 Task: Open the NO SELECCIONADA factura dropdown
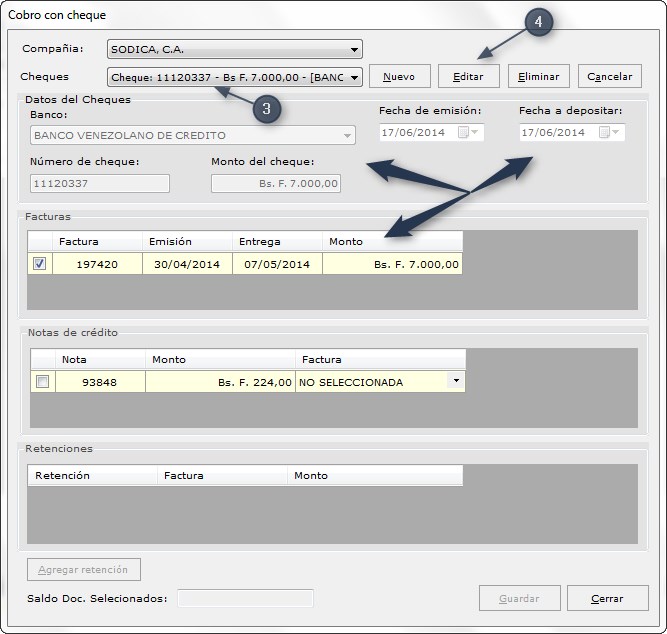[456, 380]
